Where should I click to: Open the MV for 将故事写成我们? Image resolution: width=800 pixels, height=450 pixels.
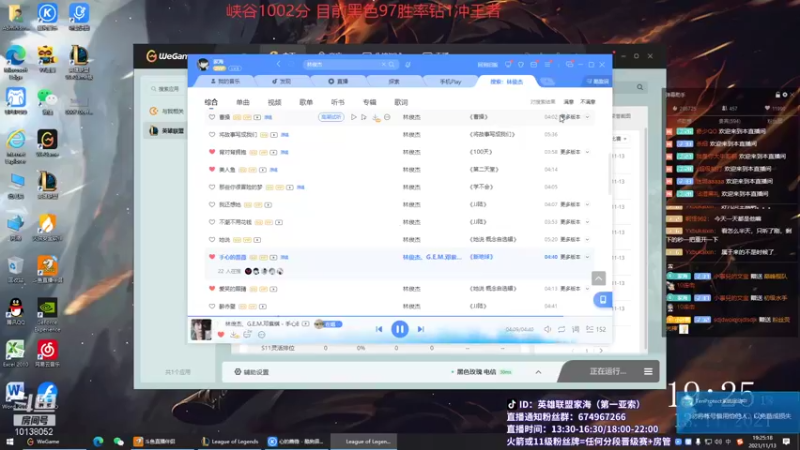(274, 135)
